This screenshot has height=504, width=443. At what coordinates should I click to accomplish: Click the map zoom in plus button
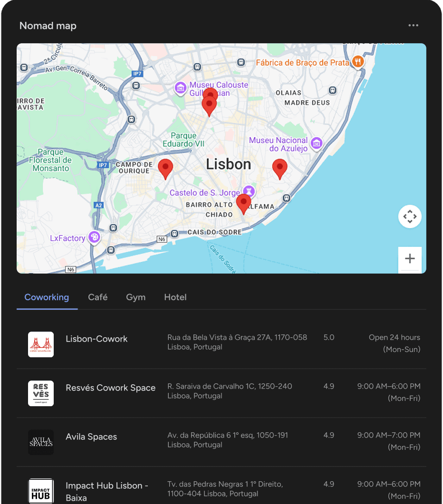tap(409, 258)
